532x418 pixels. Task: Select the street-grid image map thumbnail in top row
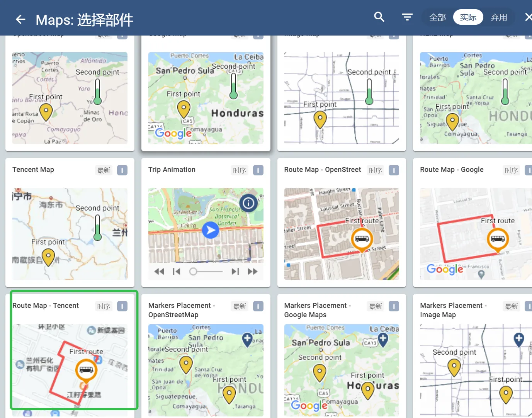(x=342, y=98)
